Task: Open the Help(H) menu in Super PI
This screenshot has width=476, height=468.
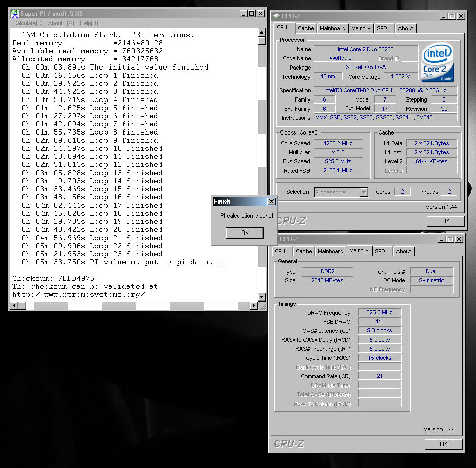Action: pyautogui.click(x=89, y=23)
